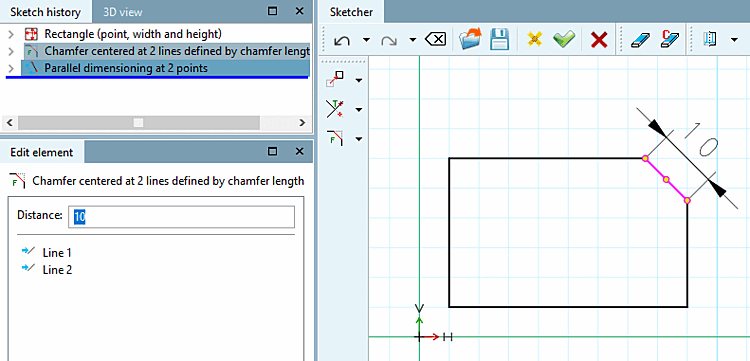
Task: Click the Undo arrow icon
Action: 341,40
